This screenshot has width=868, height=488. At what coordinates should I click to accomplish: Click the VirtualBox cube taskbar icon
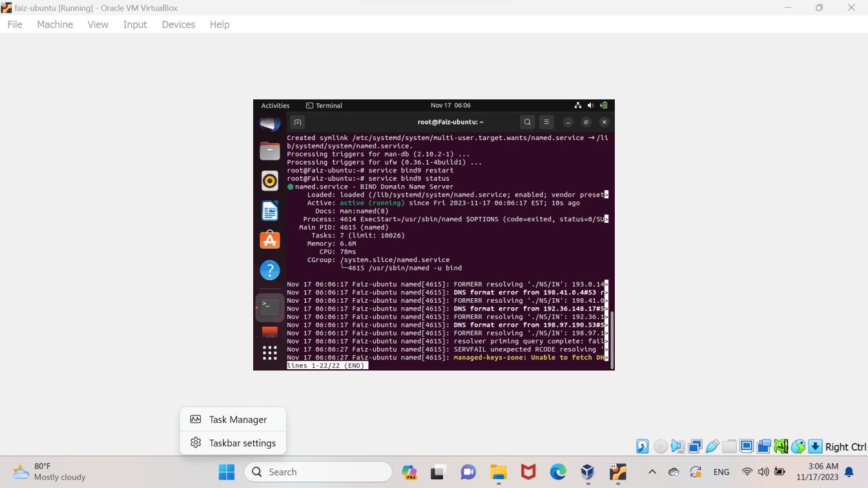(588, 472)
